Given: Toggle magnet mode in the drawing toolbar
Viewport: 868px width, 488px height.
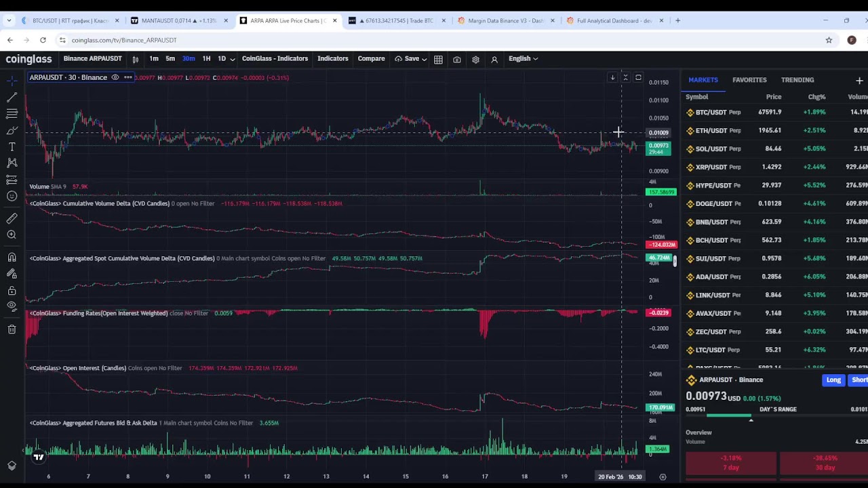Looking at the screenshot, I should [12, 257].
